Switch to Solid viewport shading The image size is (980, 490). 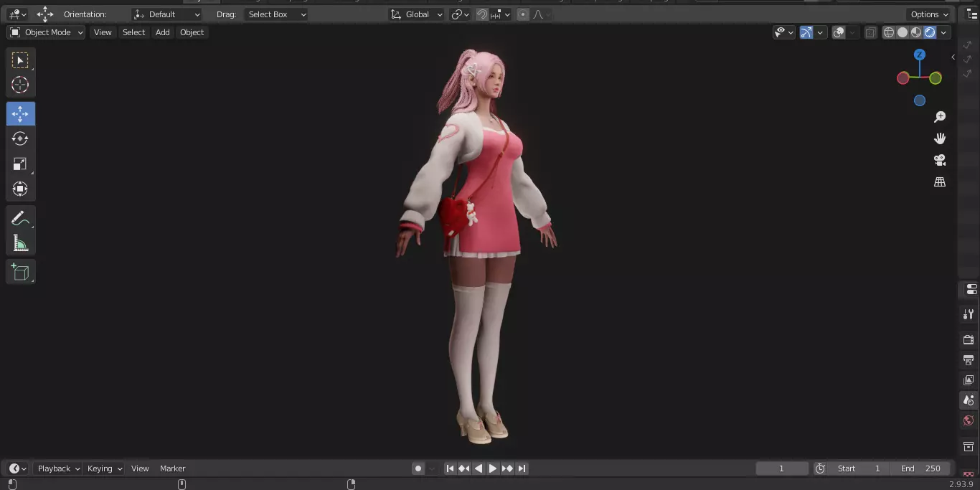click(x=903, y=32)
